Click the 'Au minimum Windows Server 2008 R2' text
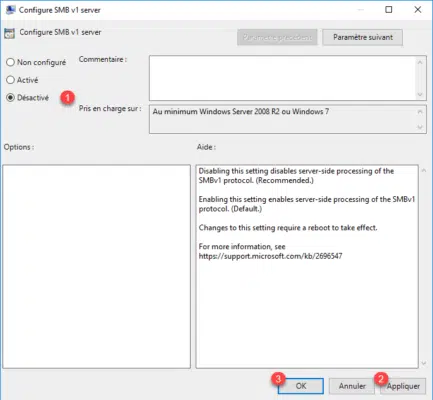433x400 pixels. click(x=241, y=112)
